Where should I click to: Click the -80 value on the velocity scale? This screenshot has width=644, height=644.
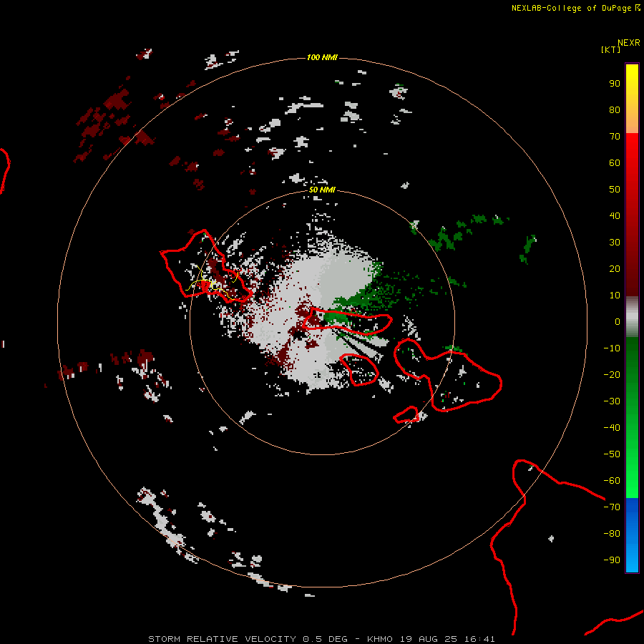[612, 534]
